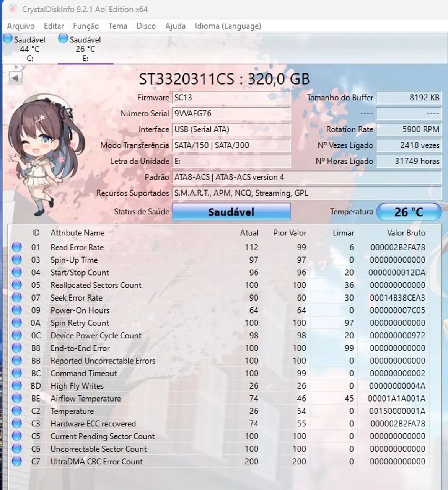Click status orb of End-to-End Error row
The width and height of the screenshot is (448, 490).
point(17,348)
